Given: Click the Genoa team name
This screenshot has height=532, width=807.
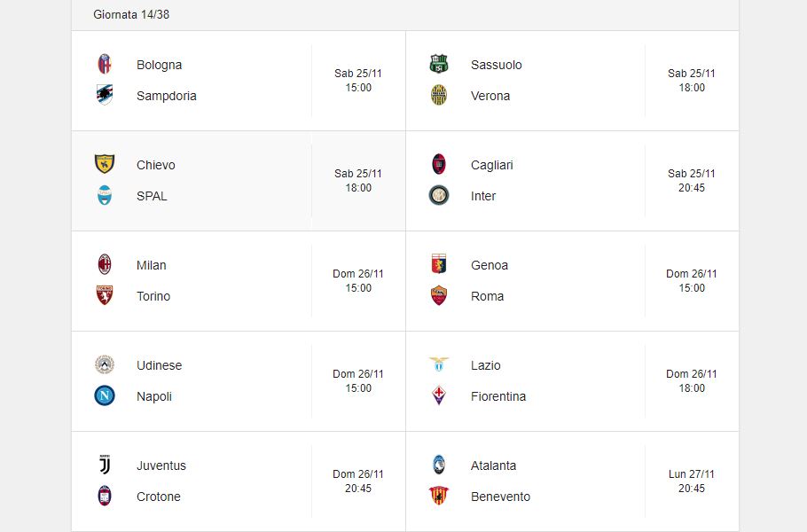Looking at the screenshot, I should pyautogui.click(x=490, y=265).
